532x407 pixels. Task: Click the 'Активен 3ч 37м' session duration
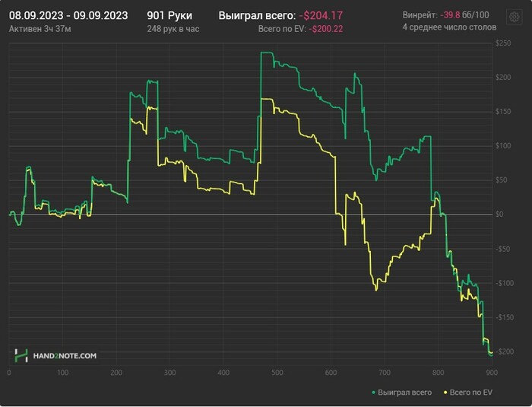click(x=41, y=28)
